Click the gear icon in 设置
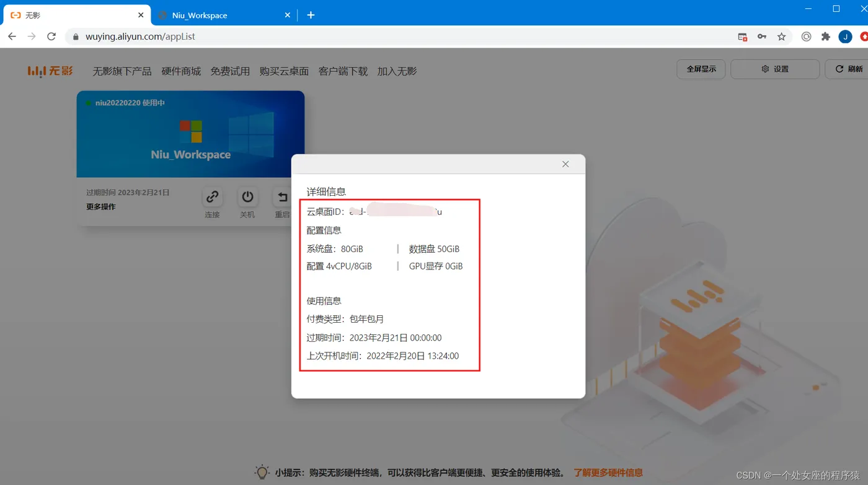868x485 pixels. click(x=765, y=69)
